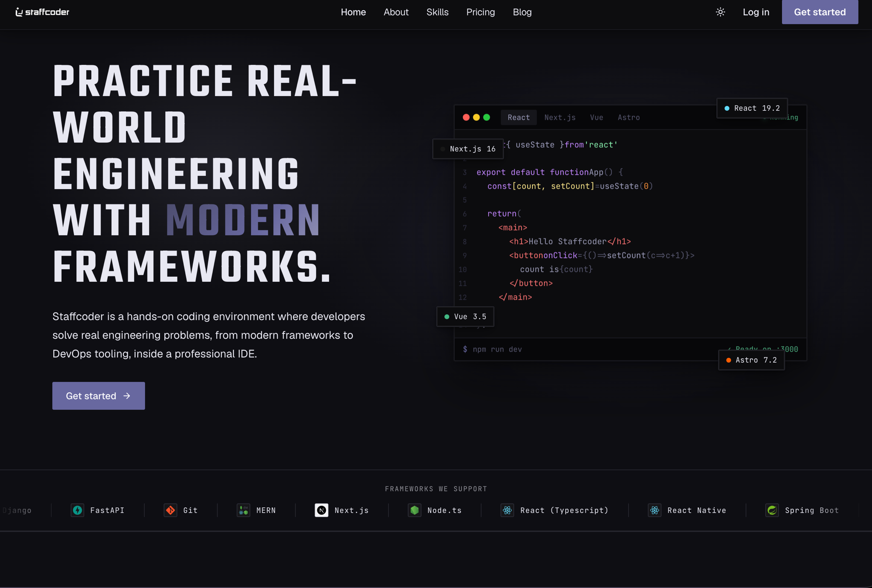Screen dimensions: 872x588
Task: Select the Vue code tab
Action: (596, 117)
